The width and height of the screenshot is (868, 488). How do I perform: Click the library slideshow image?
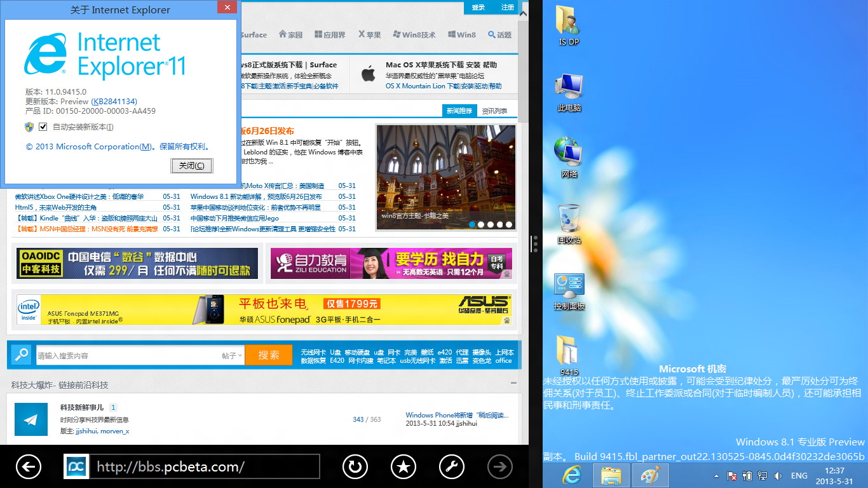[x=446, y=176]
